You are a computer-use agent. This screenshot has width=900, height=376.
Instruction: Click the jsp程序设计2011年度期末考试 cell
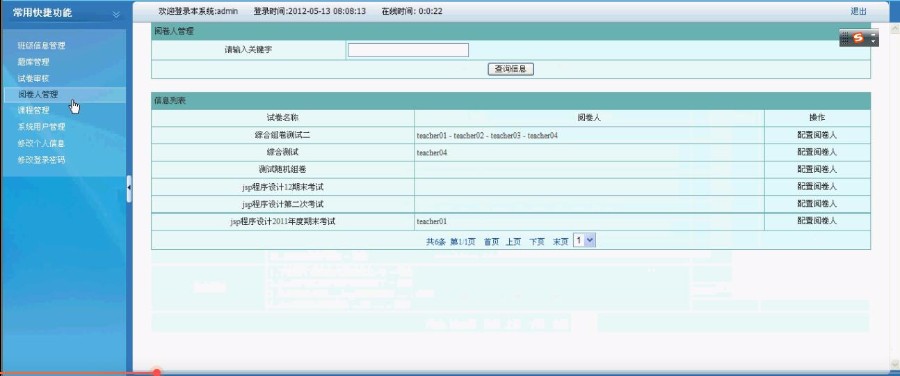pos(282,222)
